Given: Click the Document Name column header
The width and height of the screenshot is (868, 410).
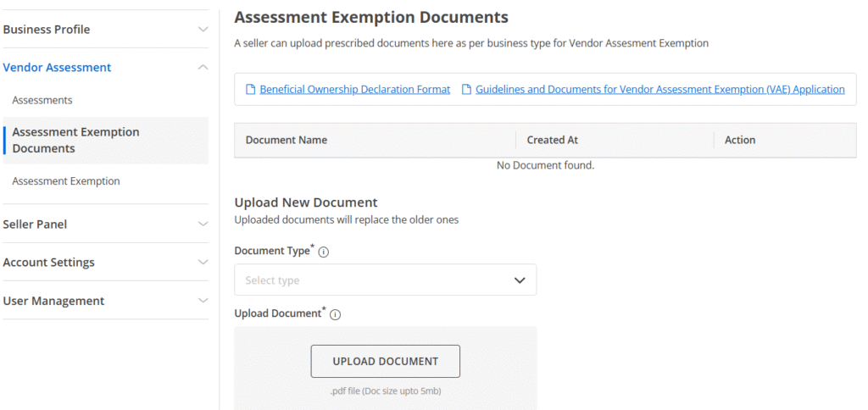Looking at the screenshot, I should 286,140.
